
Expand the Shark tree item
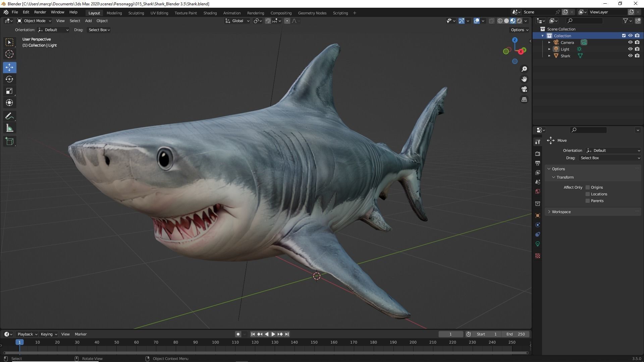(x=549, y=56)
